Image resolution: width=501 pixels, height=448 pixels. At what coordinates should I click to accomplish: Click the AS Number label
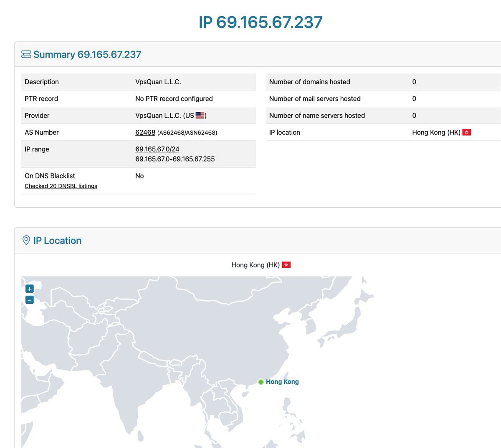click(x=42, y=132)
